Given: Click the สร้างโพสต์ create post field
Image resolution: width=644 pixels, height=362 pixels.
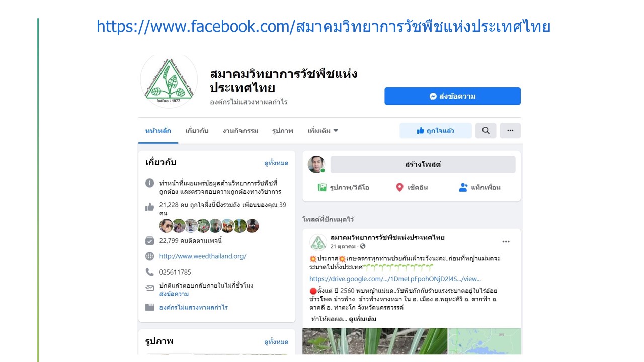Looking at the screenshot, I should (x=423, y=164).
